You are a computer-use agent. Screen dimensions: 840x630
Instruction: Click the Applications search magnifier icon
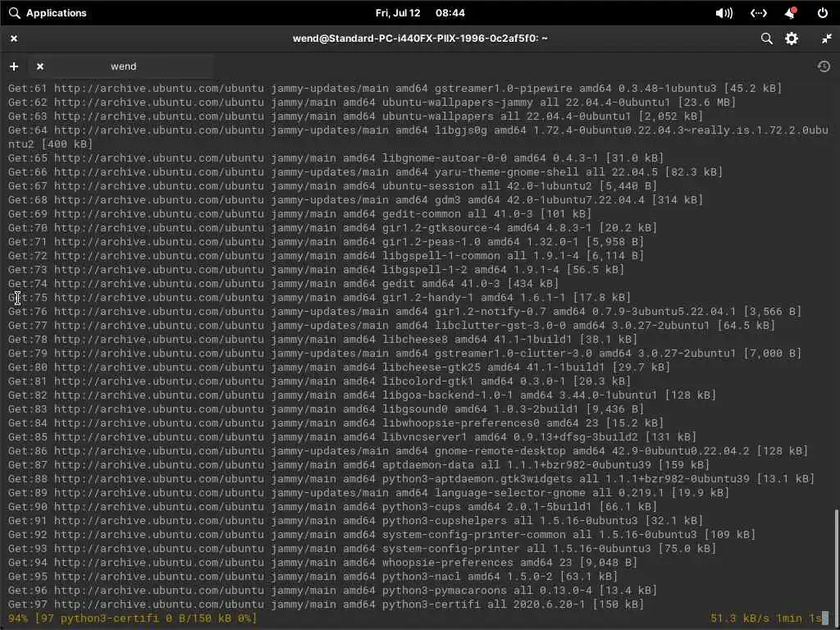pos(15,13)
